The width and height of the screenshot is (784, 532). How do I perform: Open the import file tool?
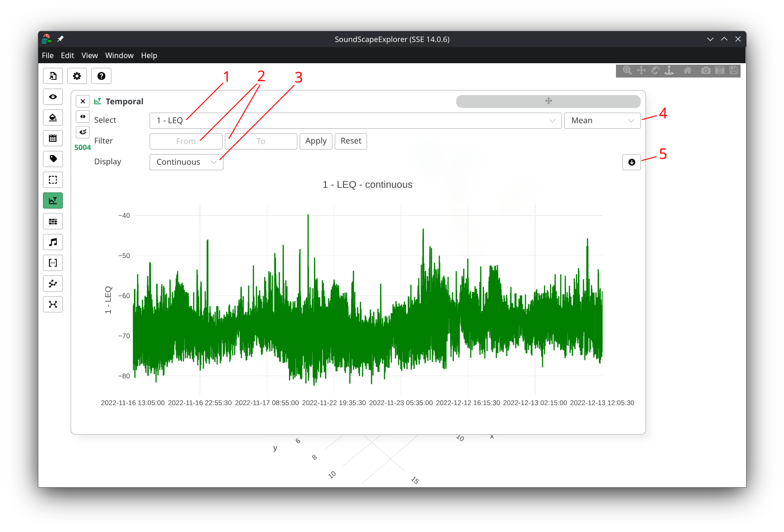[x=53, y=76]
